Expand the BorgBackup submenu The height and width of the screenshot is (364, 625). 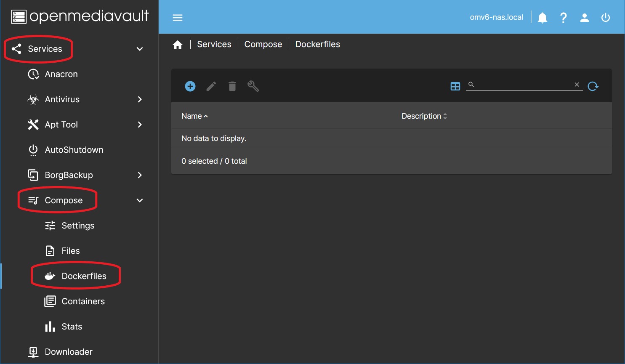click(140, 175)
